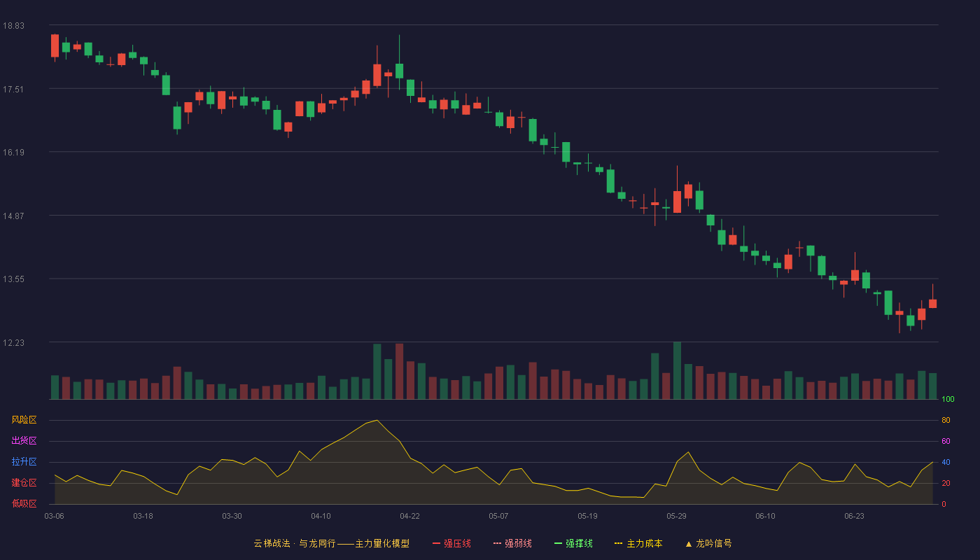The image size is (980, 560).
Task: Select the 06-23 date label
Action: (x=854, y=516)
